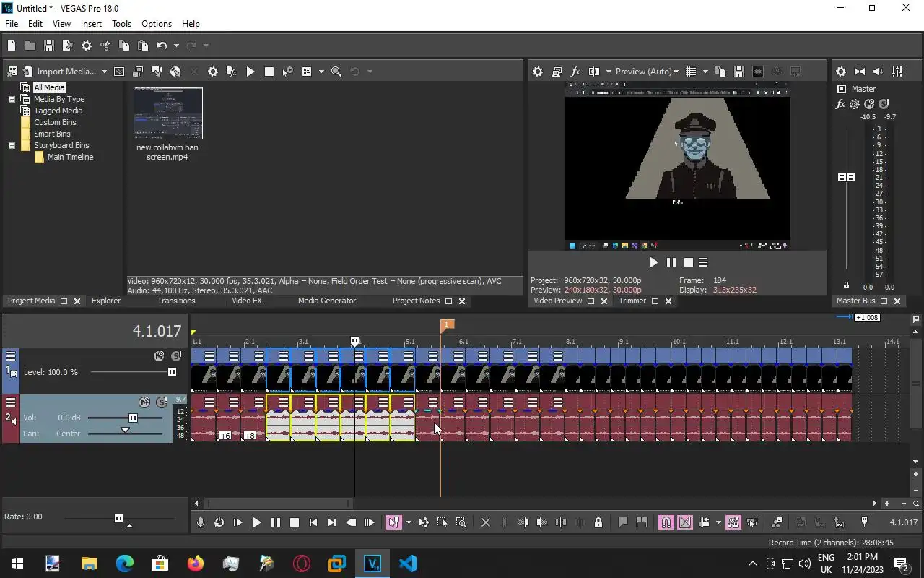Click timeline marker 1
Screen dimensions: 924x578
pyautogui.click(x=447, y=326)
